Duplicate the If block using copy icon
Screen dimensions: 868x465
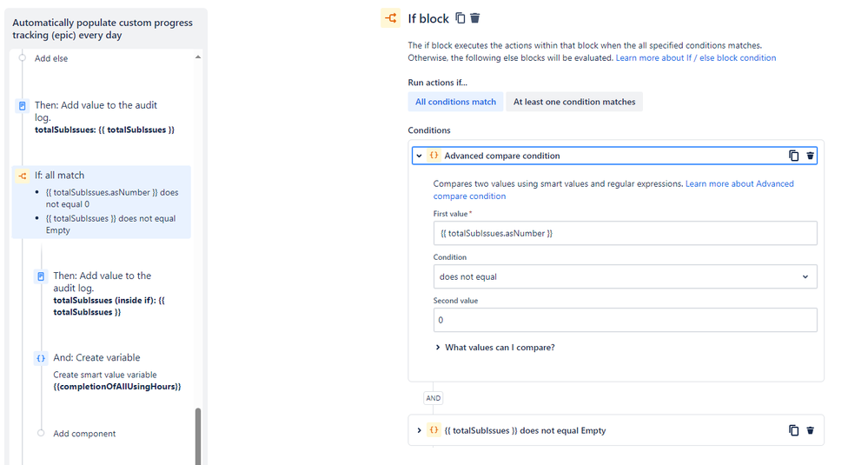460,17
